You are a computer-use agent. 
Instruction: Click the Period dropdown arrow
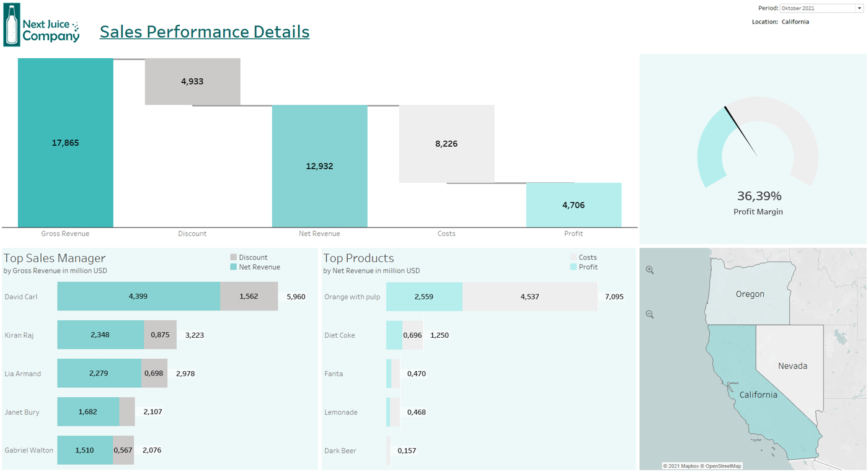[861, 8]
